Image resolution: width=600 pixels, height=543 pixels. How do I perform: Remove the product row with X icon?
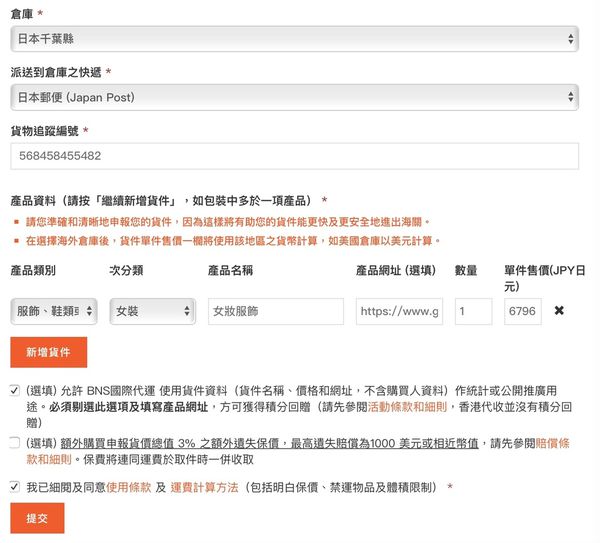559,311
